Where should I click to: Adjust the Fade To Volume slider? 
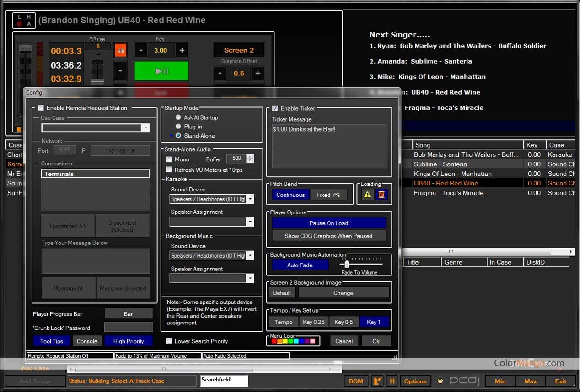(346, 264)
